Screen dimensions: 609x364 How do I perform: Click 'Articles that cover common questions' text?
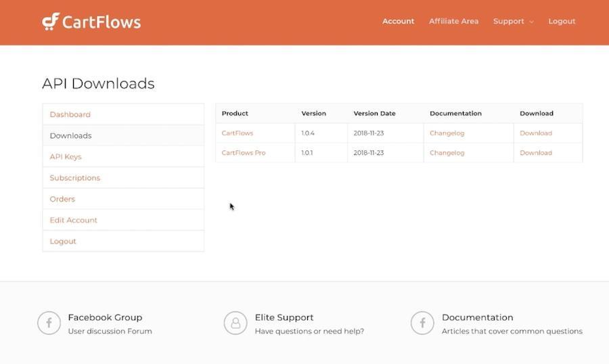click(512, 332)
